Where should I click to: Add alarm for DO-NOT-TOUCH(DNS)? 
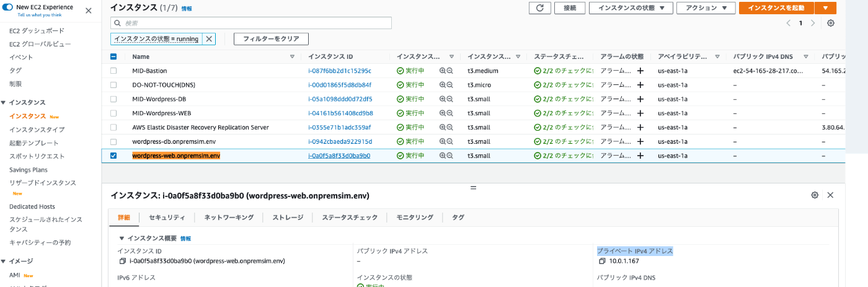(640, 85)
